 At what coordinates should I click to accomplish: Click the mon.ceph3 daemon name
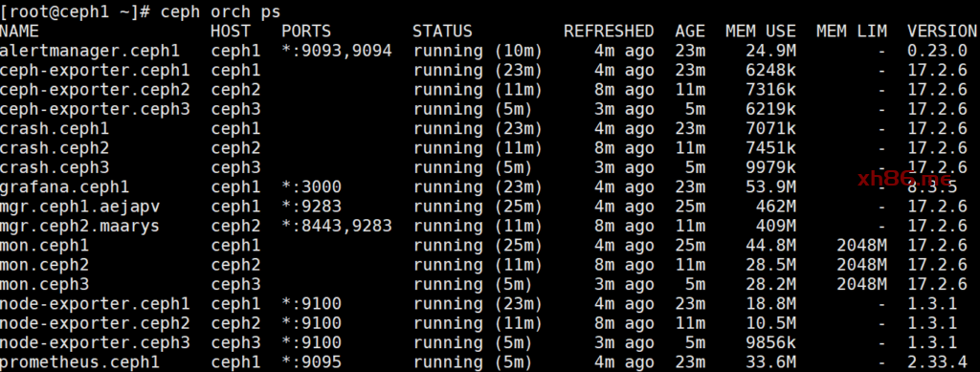(x=44, y=285)
